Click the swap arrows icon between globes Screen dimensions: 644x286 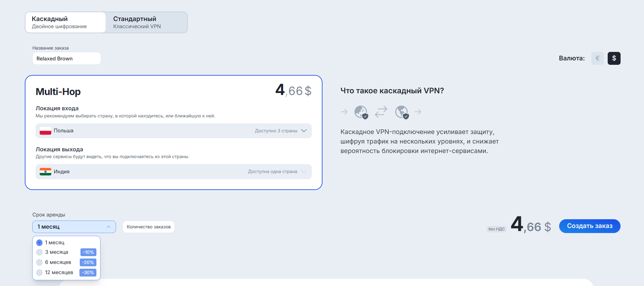tap(381, 112)
